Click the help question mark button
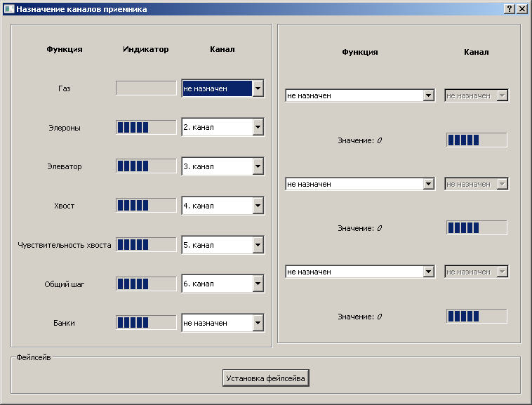532x405 pixels. (x=509, y=9)
